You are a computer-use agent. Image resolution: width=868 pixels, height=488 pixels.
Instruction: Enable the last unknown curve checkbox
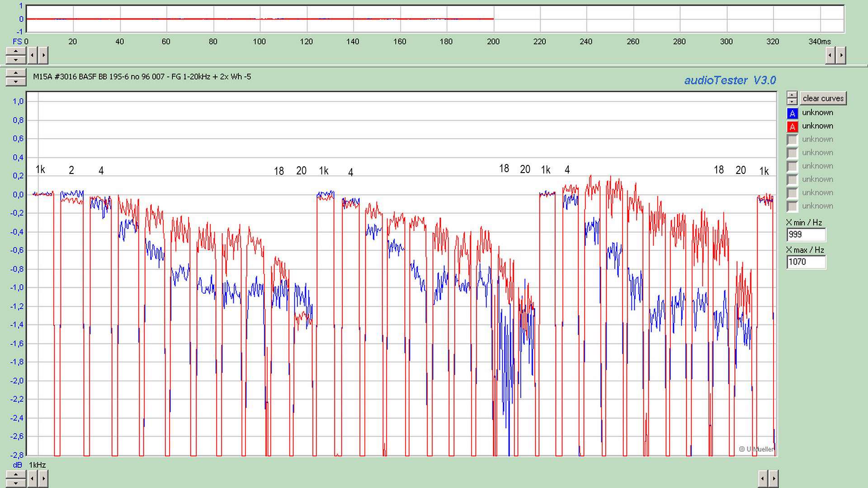792,206
